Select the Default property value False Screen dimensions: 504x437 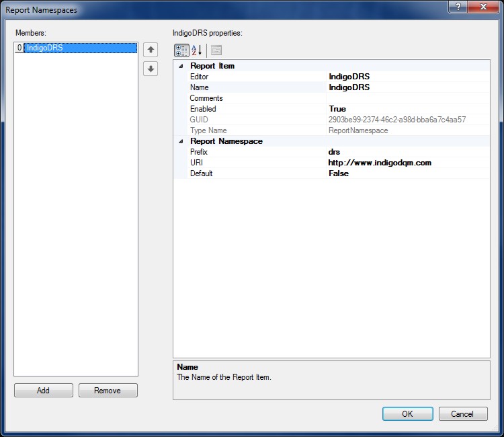(407, 173)
